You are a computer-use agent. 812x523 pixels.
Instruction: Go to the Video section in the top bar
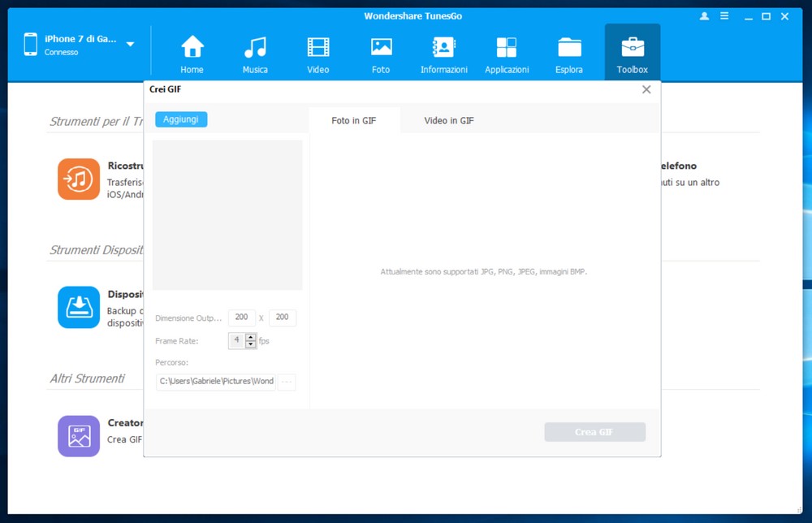pos(318,54)
